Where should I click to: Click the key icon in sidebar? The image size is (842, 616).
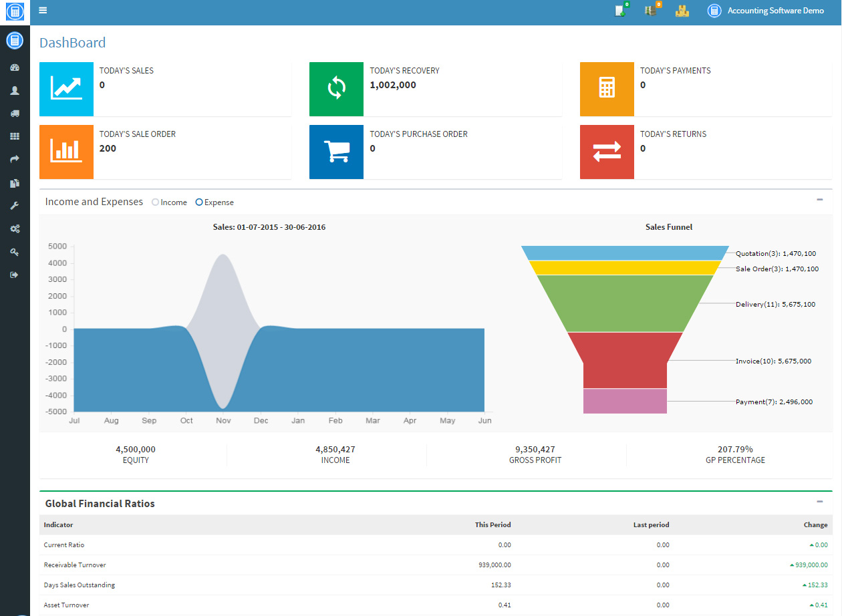pos(15,252)
